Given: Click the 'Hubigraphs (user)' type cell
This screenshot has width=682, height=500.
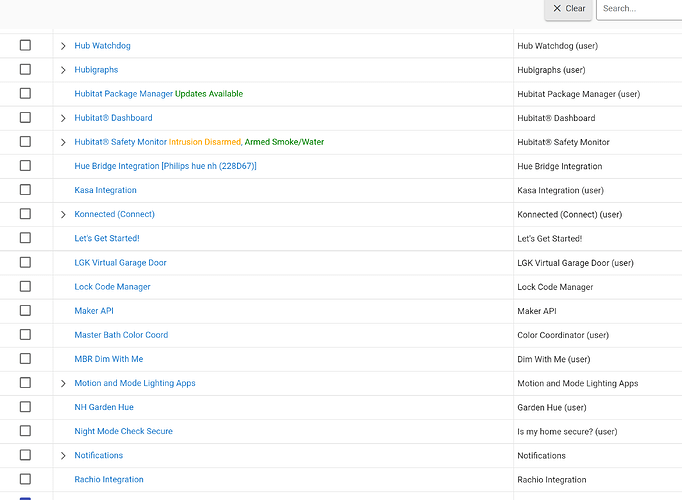Looking at the screenshot, I should [551, 70].
